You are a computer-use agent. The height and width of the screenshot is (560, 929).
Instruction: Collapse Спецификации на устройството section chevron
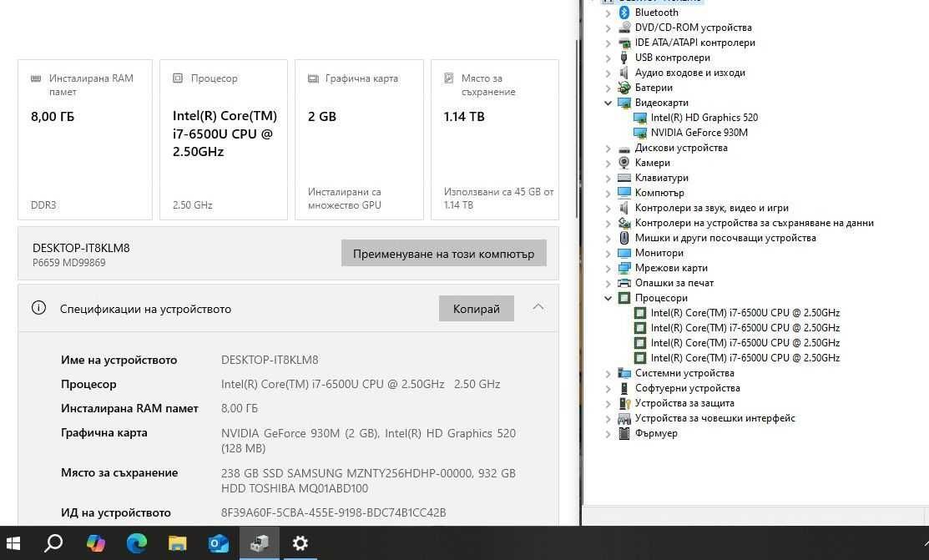[538, 307]
